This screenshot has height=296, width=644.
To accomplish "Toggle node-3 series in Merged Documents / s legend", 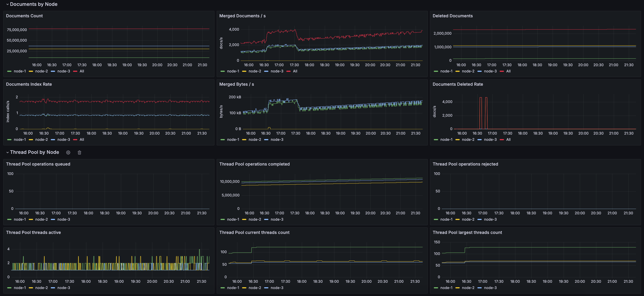I will coord(277,71).
